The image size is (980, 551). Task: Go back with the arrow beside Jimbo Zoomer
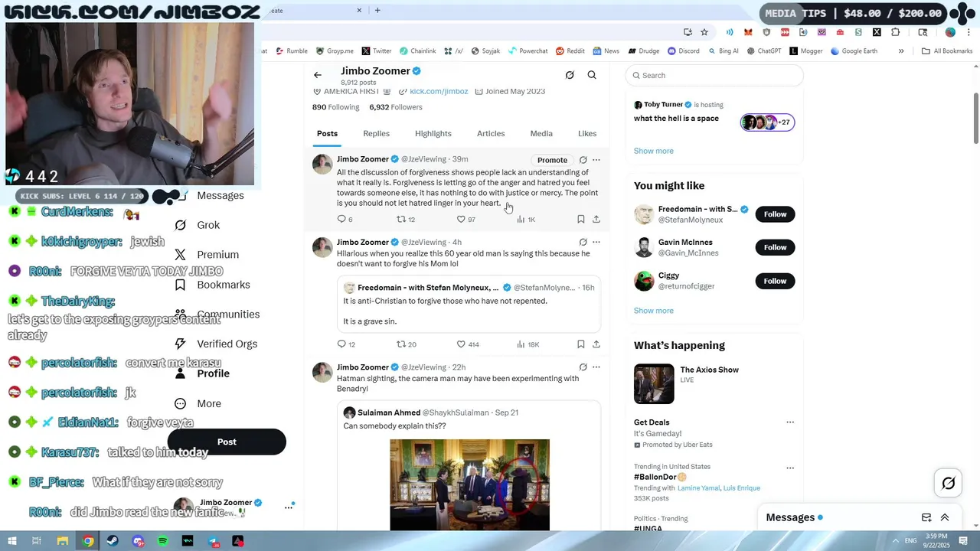pyautogui.click(x=318, y=75)
